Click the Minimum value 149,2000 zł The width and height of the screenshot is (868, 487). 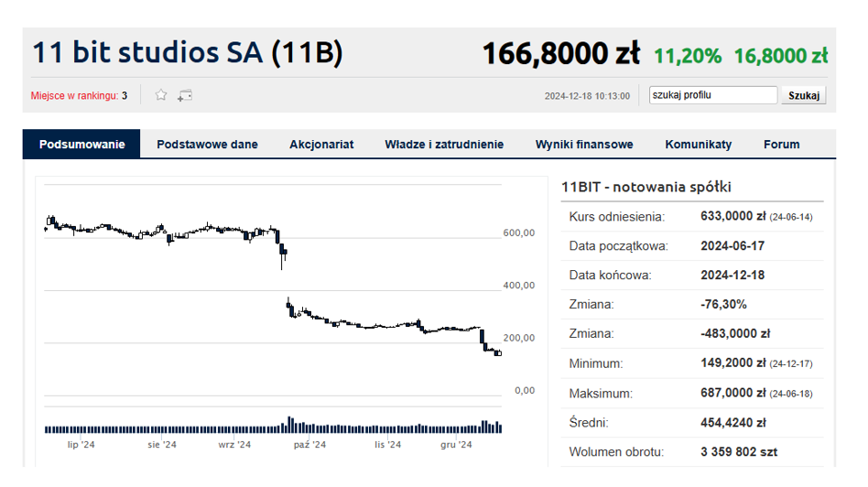tap(732, 363)
